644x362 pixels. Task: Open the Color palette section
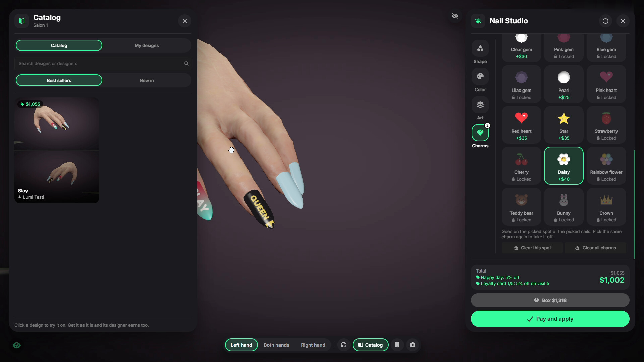(480, 76)
